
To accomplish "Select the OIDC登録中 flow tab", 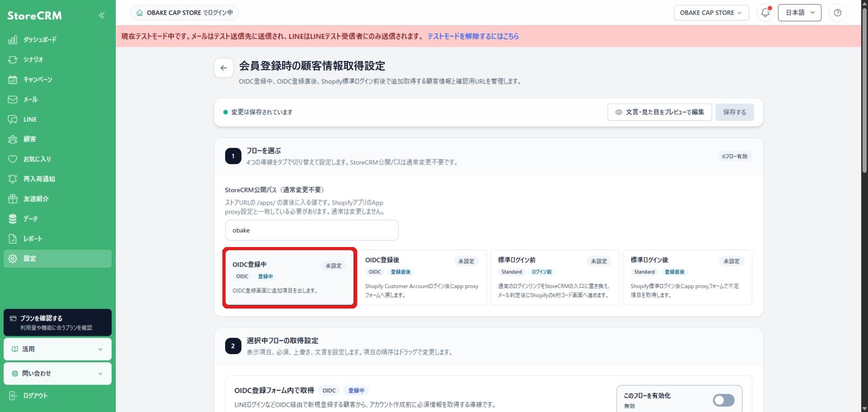I will click(290, 278).
